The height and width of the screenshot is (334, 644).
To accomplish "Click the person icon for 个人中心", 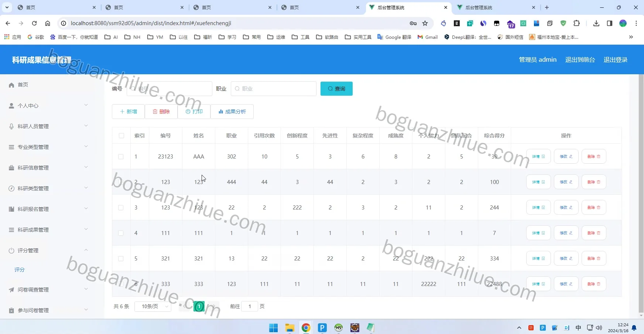I will click(x=11, y=106).
